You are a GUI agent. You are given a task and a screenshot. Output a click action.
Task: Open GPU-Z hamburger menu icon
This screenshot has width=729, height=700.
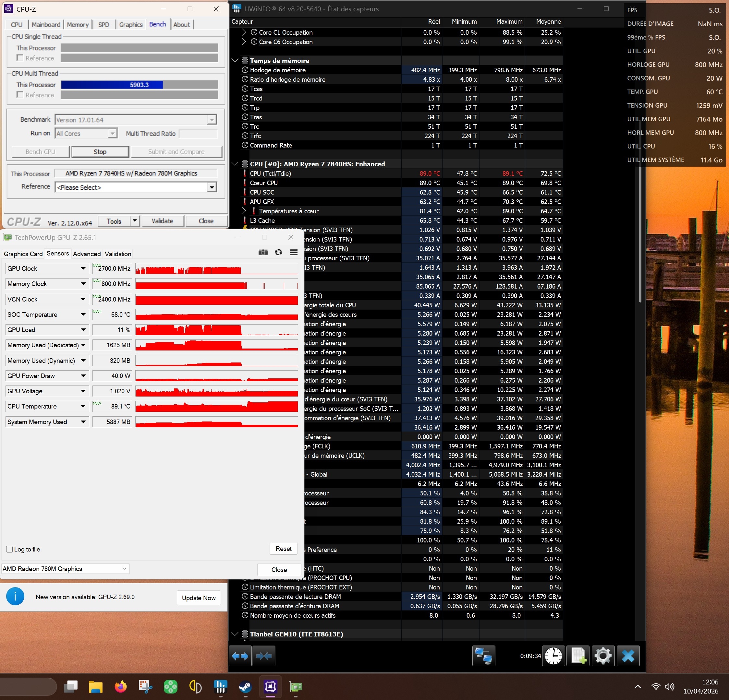tap(294, 253)
